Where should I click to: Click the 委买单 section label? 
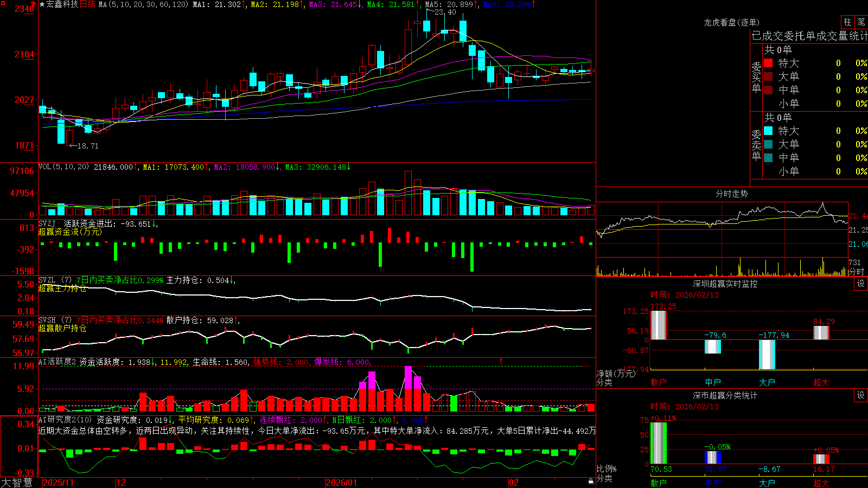pyautogui.click(x=756, y=77)
